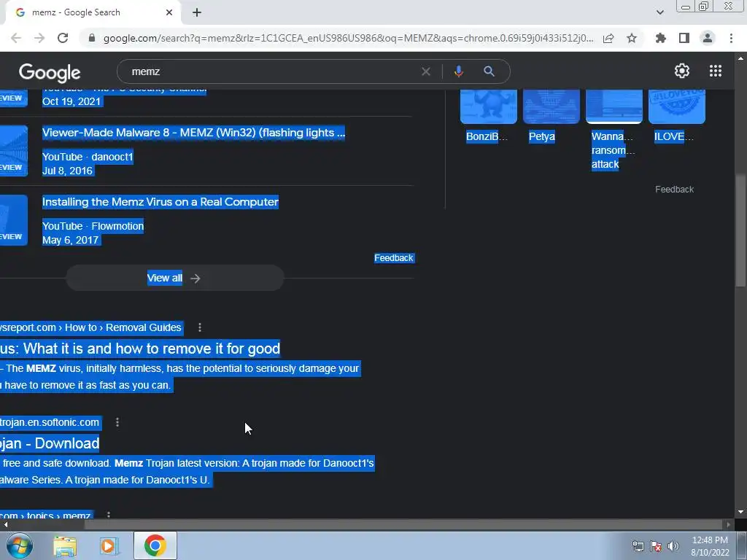The image size is (747, 560).
Task: Go to Google home via the logo
Action: click(x=50, y=72)
